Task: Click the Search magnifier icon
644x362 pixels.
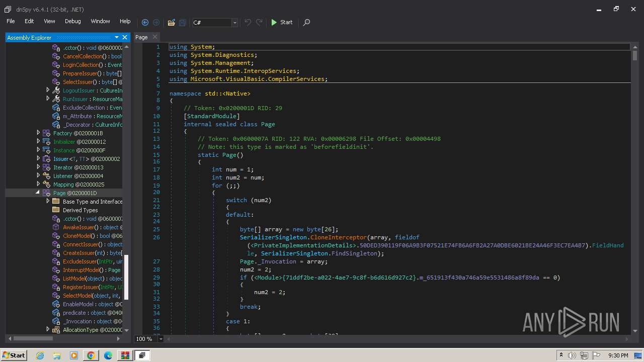Action: coord(306,22)
